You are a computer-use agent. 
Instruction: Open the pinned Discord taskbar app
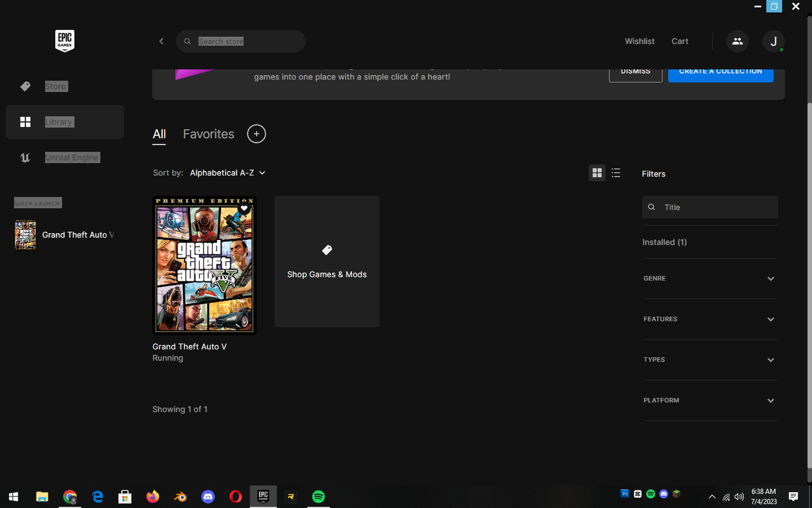[x=208, y=497]
